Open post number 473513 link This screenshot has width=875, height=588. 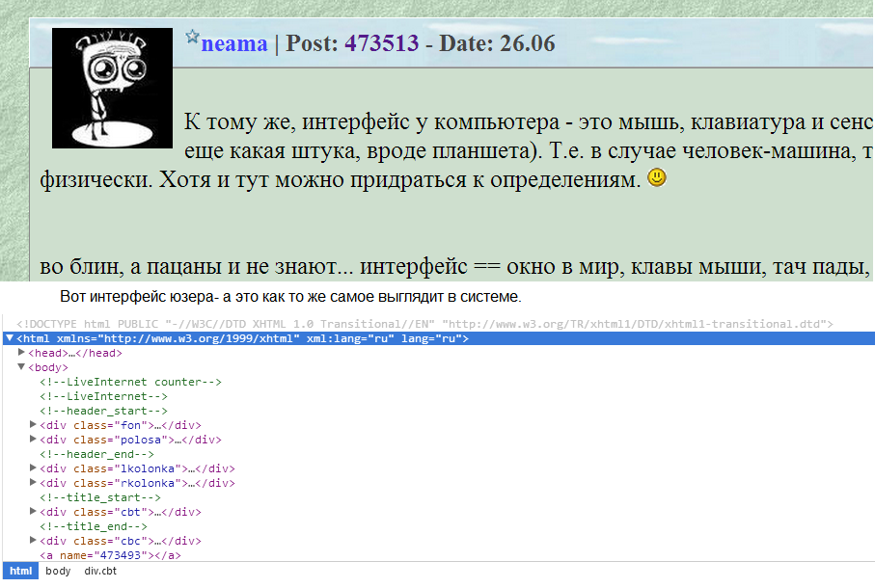click(x=381, y=43)
